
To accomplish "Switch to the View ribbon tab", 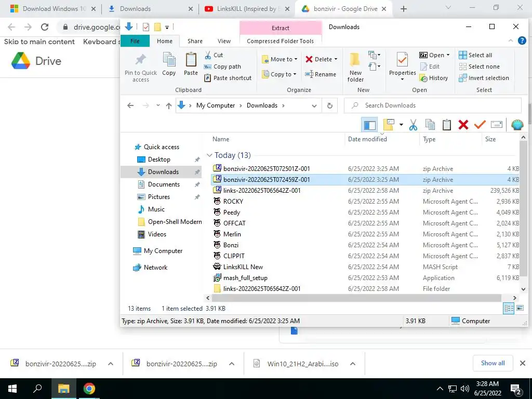I will tap(224, 41).
